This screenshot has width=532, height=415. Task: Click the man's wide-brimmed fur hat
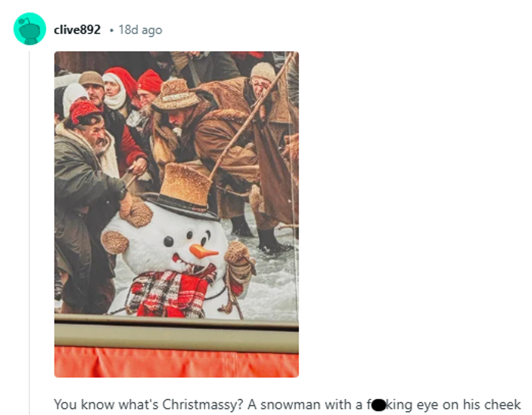pos(175,95)
